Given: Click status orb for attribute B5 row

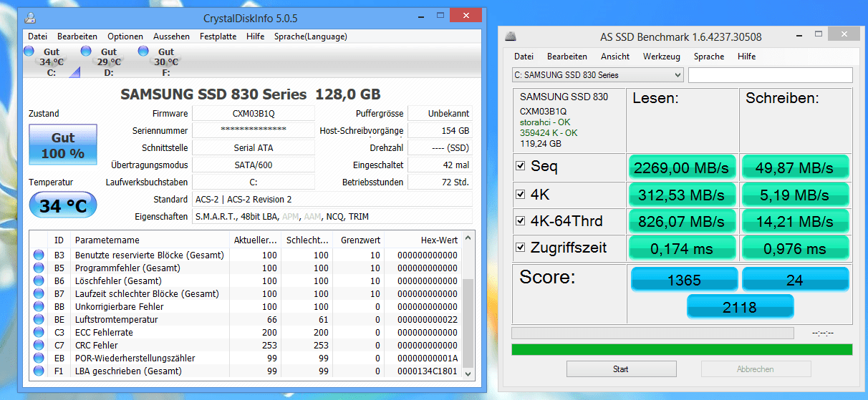Looking at the screenshot, I should (x=39, y=268).
